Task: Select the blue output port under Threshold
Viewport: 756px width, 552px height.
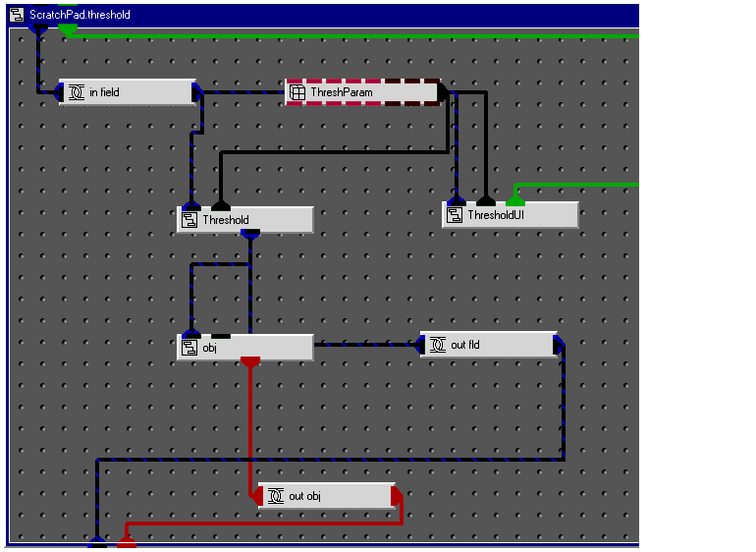Action: click(250, 236)
